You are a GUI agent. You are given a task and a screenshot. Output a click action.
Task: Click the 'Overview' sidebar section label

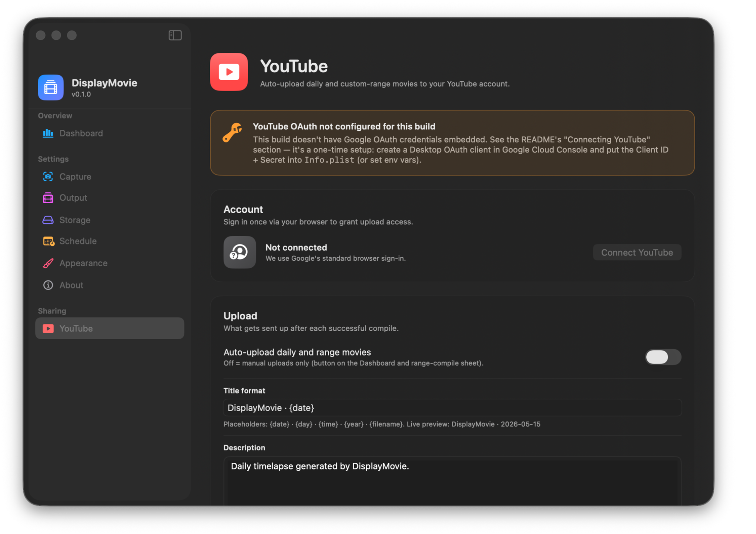tap(55, 116)
